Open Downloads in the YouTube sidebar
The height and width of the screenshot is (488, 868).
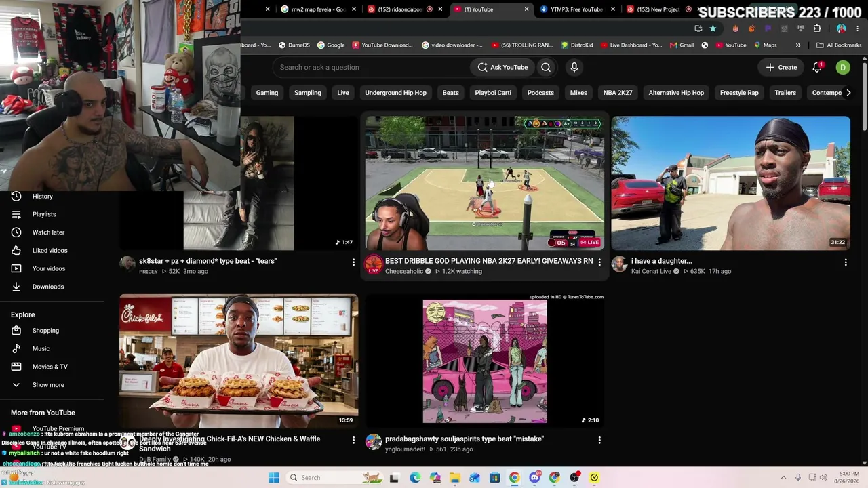(48, 287)
